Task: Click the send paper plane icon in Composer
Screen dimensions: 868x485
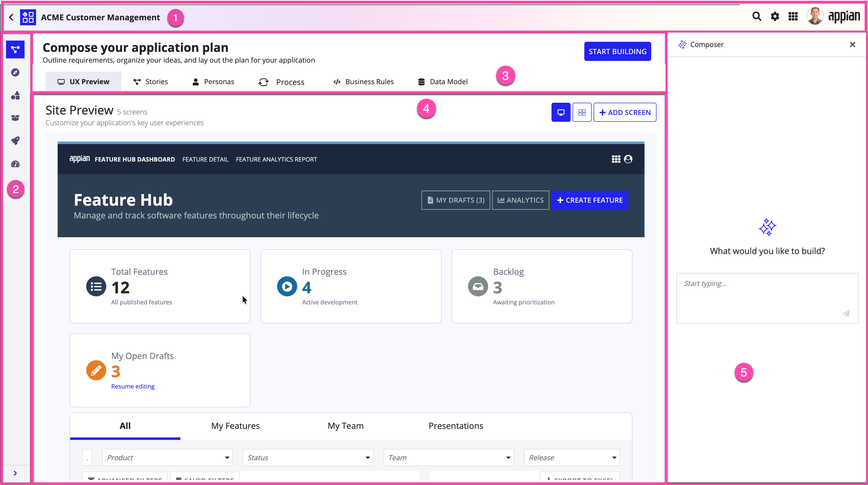Action: pos(846,314)
